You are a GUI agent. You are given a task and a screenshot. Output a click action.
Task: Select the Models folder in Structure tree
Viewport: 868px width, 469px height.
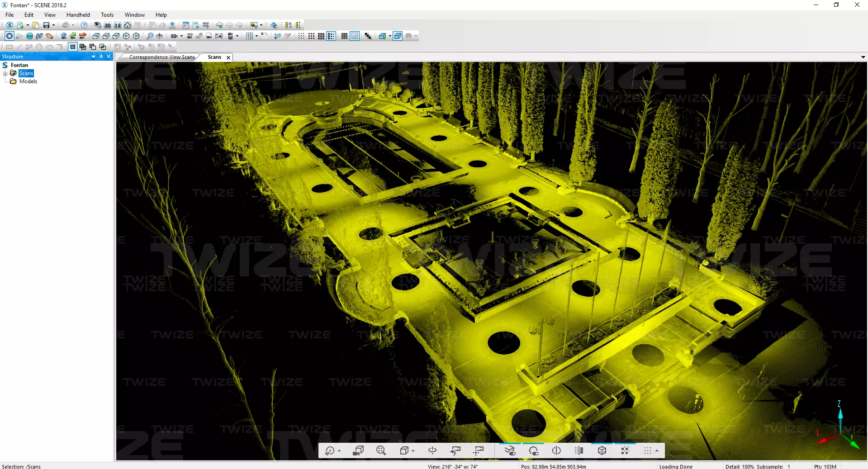[x=28, y=81]
